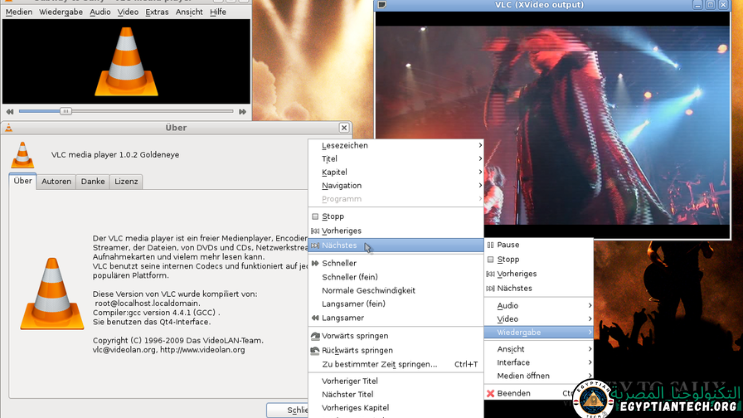Click Vorheriges in the main context menu
This screenshot has height=418, width=743.
pos(539,273)
